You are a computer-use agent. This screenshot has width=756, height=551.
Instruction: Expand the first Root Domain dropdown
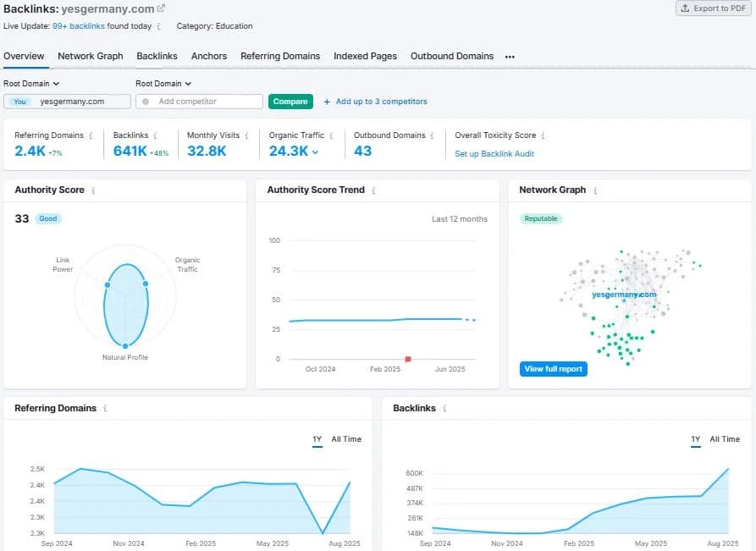pos(31,84)
